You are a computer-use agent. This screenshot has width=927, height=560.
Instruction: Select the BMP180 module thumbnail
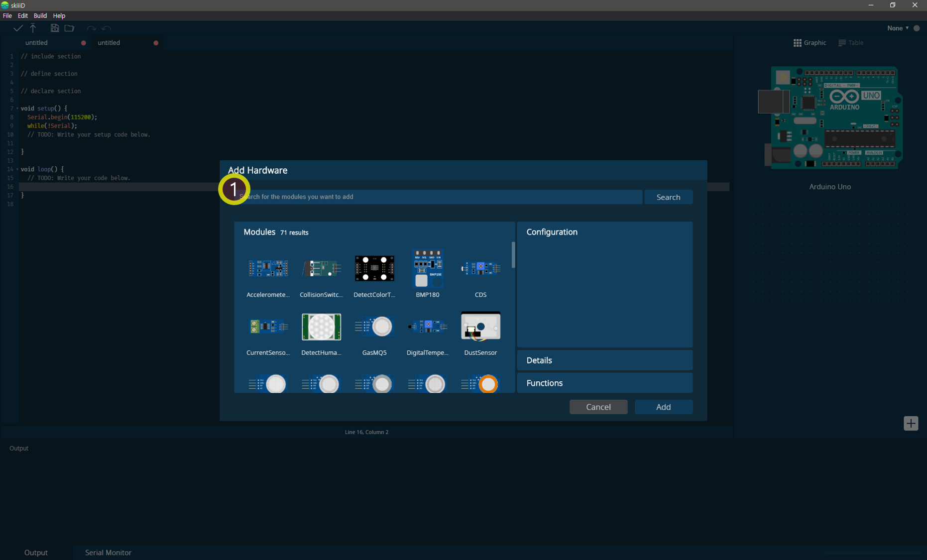(428, 269)
